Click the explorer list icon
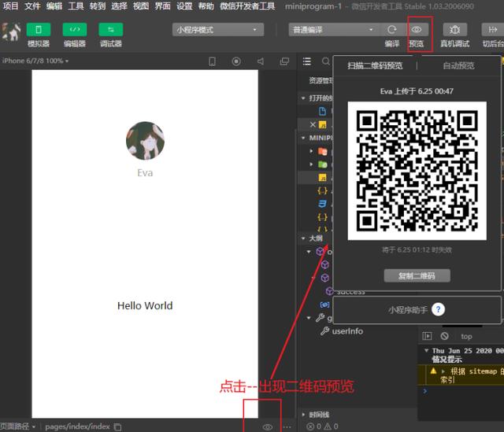Viewport: 504px width, 432px height. click(x=307, y=61)
